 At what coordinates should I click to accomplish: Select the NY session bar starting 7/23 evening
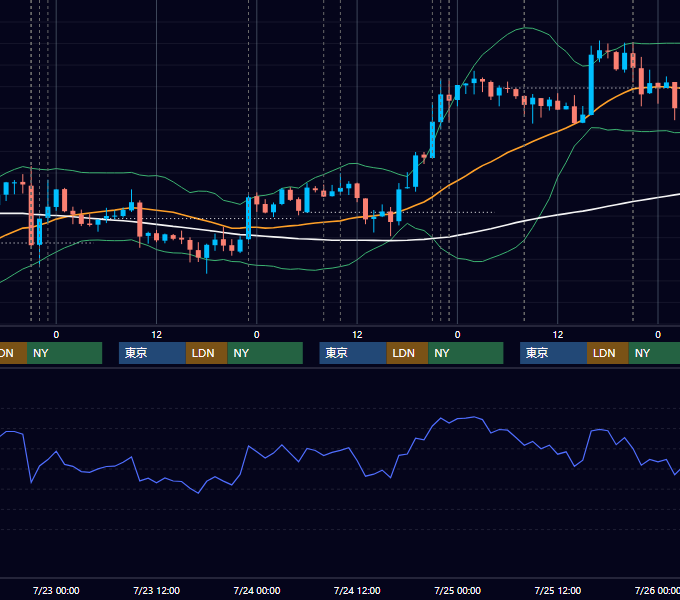pos(265,353)
